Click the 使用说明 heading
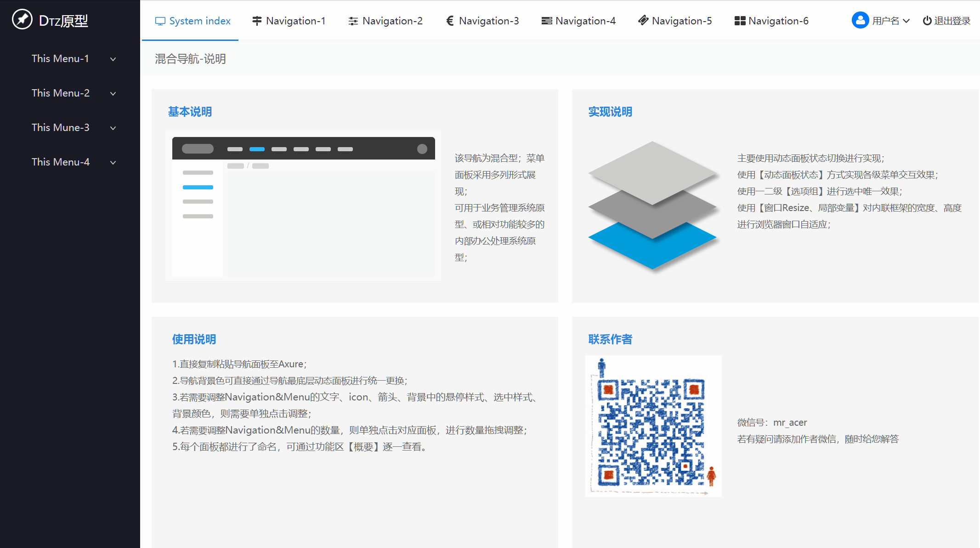Viewport: 980px width, 548px height. pos(194,339)
